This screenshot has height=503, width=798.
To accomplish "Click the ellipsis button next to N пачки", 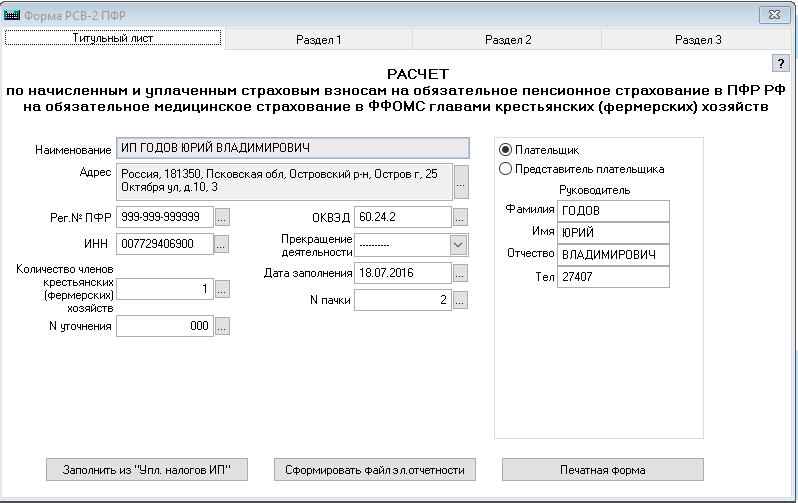I will 460,300.
